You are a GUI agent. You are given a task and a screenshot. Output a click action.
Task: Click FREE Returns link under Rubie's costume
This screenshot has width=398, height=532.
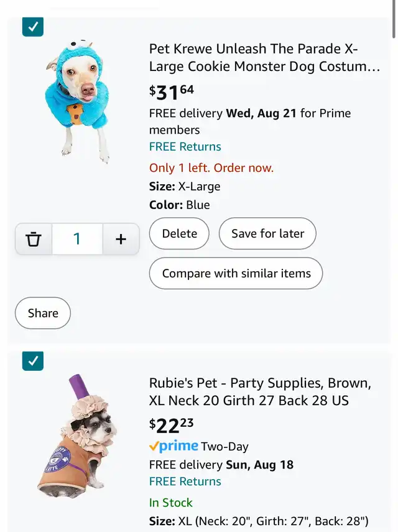[x=185, y=482]
